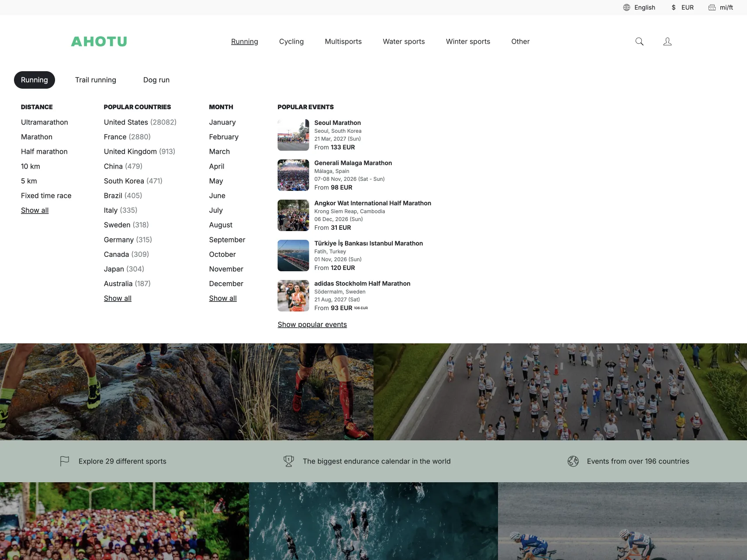This screenshot has height=560, width=747.
Task: Click the flag icon beside Explore 29 sports
Action: tap(65, 461)
